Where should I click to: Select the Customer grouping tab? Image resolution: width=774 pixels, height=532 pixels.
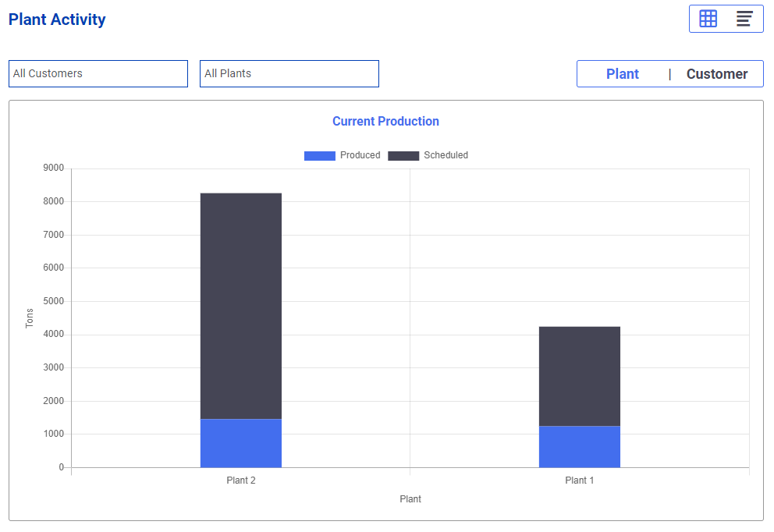coord(717,74)
